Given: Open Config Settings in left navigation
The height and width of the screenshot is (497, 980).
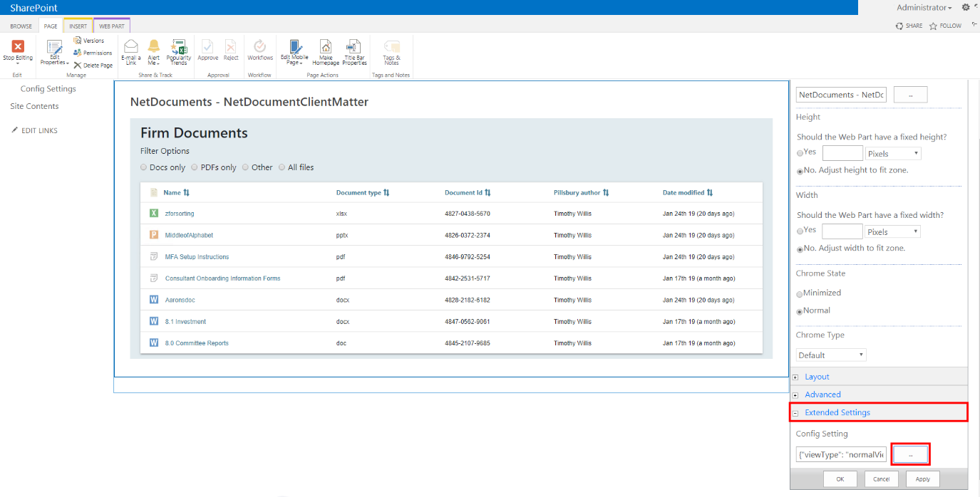Looking at the screenshot, I should coord(48,89).
